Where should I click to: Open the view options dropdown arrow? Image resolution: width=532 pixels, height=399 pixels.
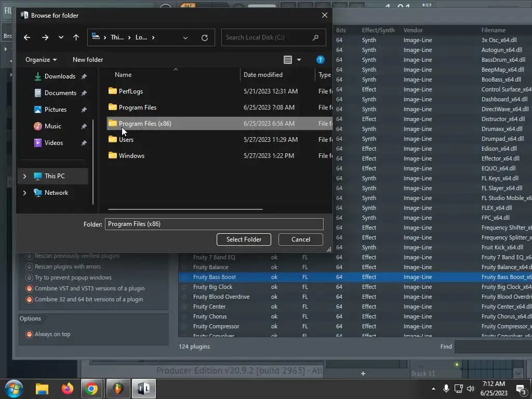click(x=299, y=60)
